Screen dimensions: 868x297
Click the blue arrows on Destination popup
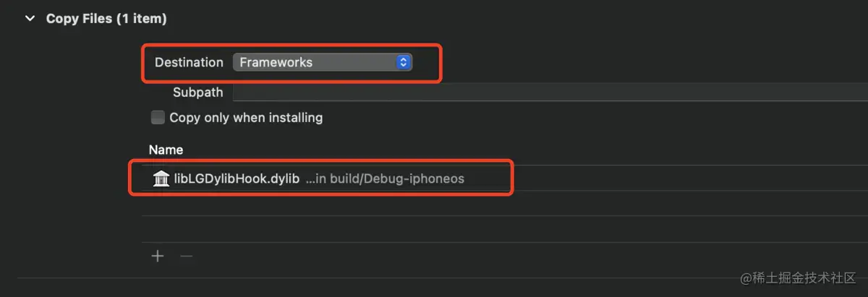tap(404, 62)
